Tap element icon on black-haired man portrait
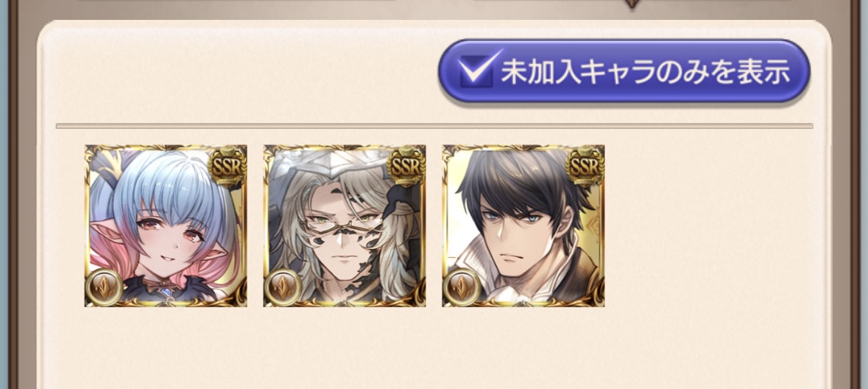Screen dimensions: 868x389 tap(462, 287)
